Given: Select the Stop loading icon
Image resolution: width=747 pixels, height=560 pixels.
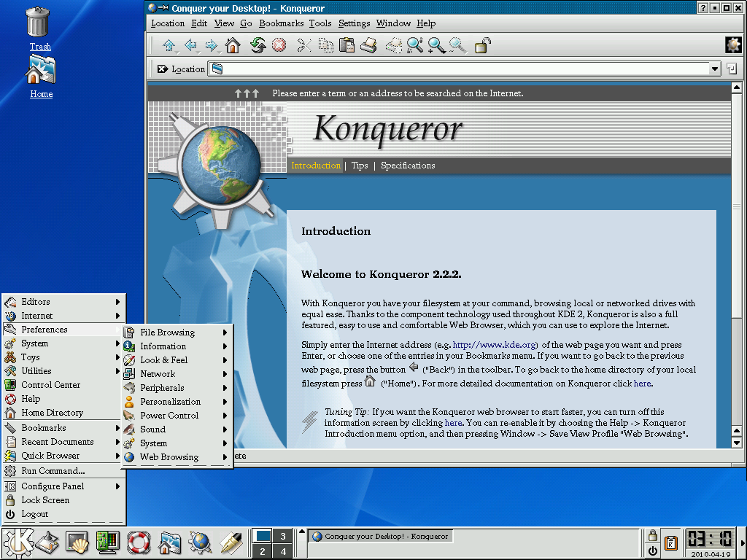Looking at the screenshot, I should coord(277,44).
